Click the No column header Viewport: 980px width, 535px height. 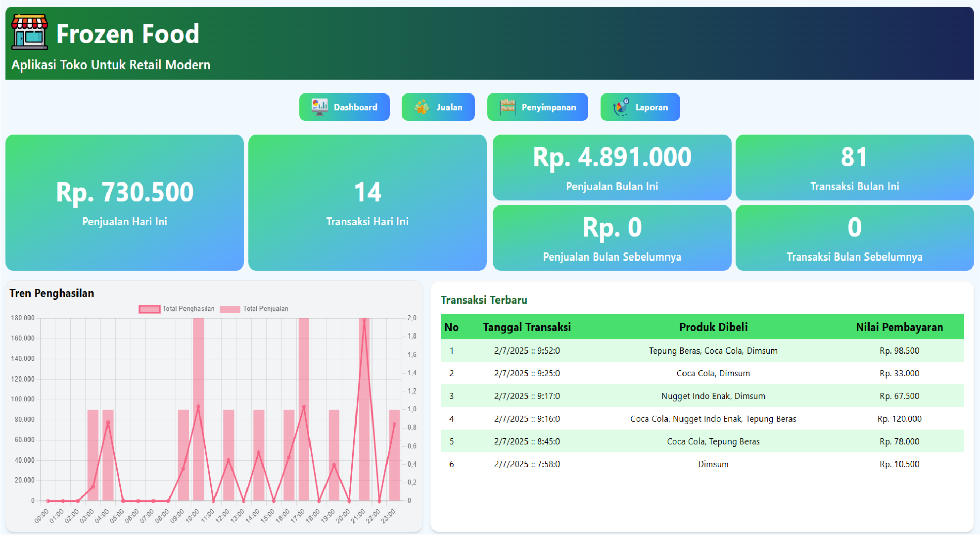pyautogui.click(x=451, y=327)
